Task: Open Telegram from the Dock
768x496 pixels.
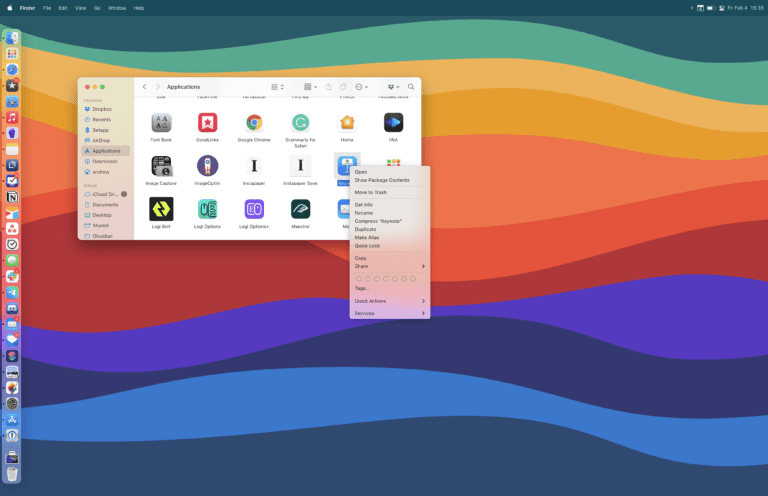Action: click(x=12, y=292)
